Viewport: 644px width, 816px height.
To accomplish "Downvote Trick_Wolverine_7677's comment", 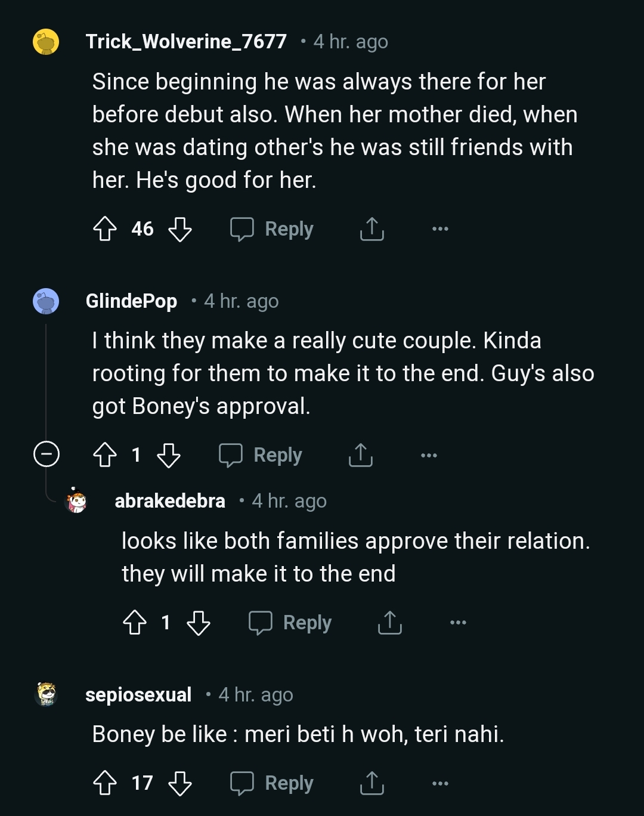I will coord(179,229).
